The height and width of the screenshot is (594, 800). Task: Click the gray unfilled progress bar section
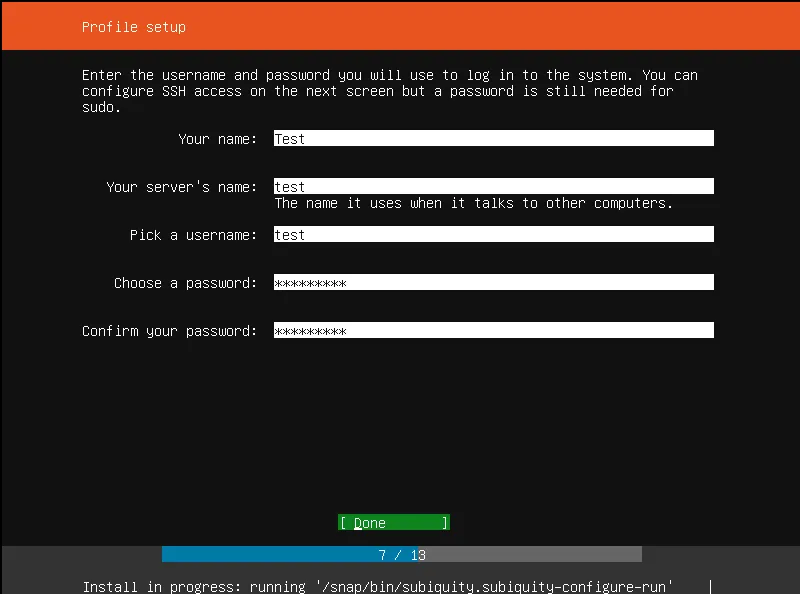(540, 554)
